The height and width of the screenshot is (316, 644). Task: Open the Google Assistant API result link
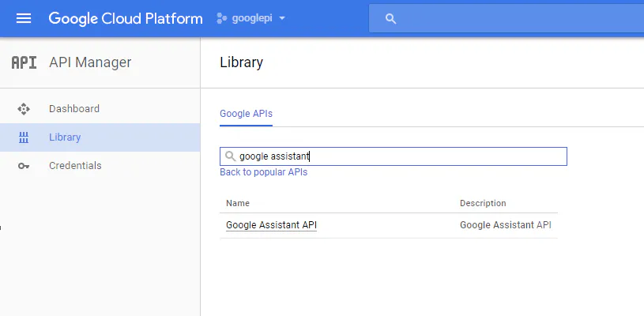coord(271,225)
